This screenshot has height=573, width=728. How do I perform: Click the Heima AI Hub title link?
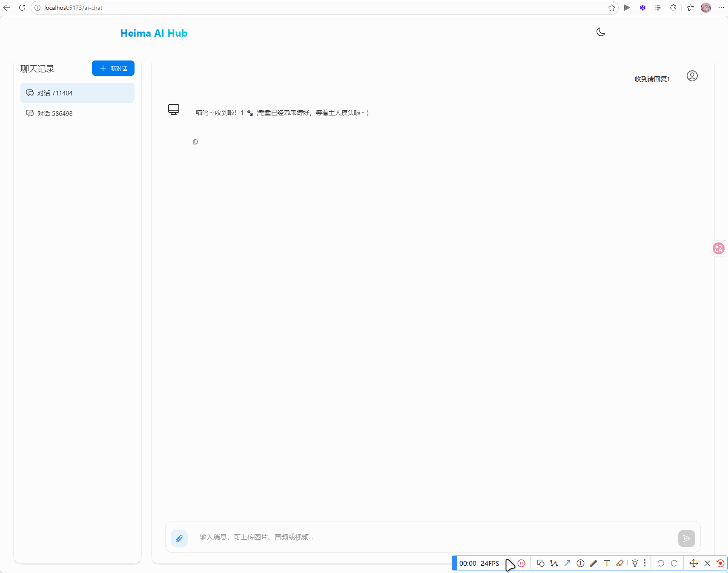pos(154,33)
